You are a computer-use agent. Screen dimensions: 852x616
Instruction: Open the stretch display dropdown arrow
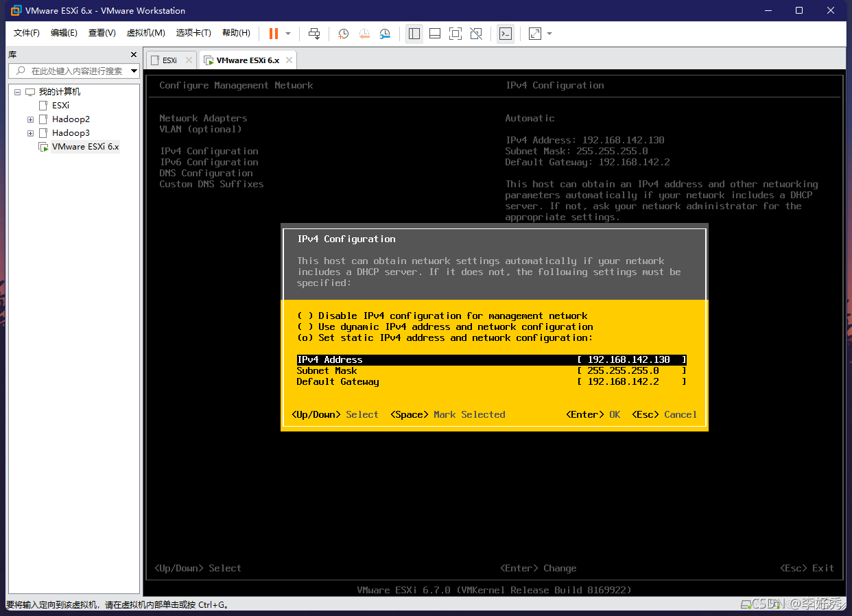tap(549, 33)
